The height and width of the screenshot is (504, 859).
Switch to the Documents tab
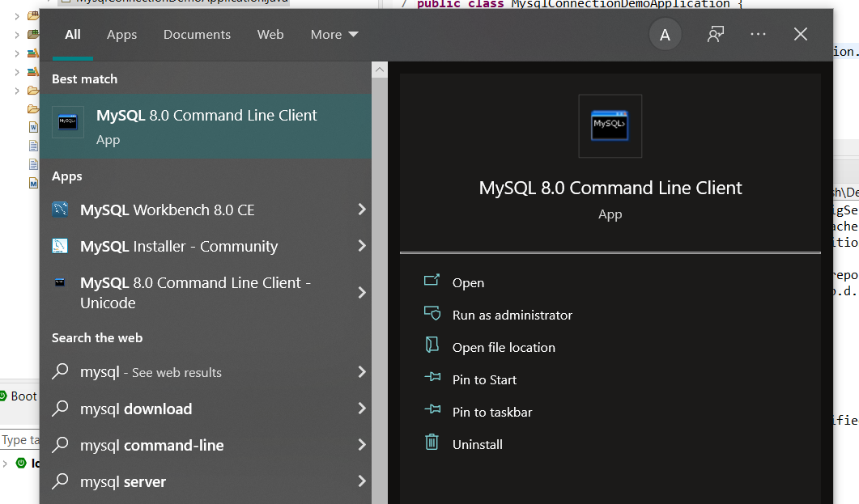197,35
